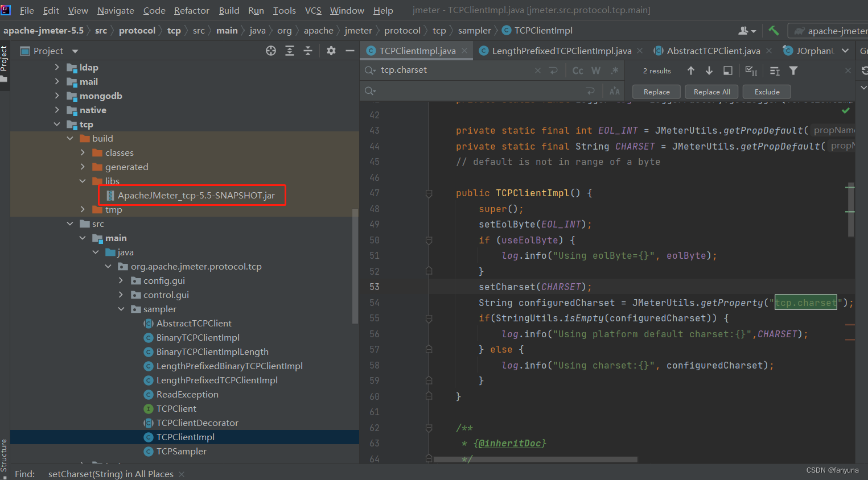Open Project panel settings gear
This screenshot has width=868, height=480.
tap(331, 51)
